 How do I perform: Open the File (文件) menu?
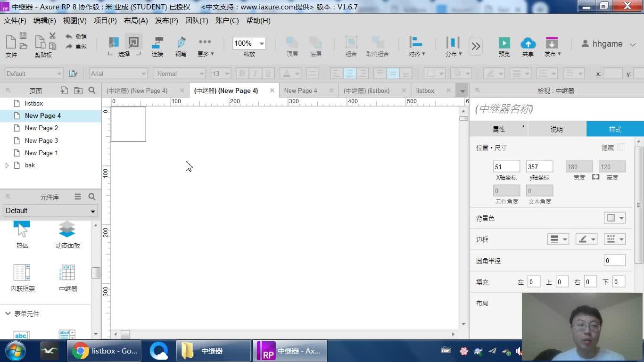[x=15, y=21]
